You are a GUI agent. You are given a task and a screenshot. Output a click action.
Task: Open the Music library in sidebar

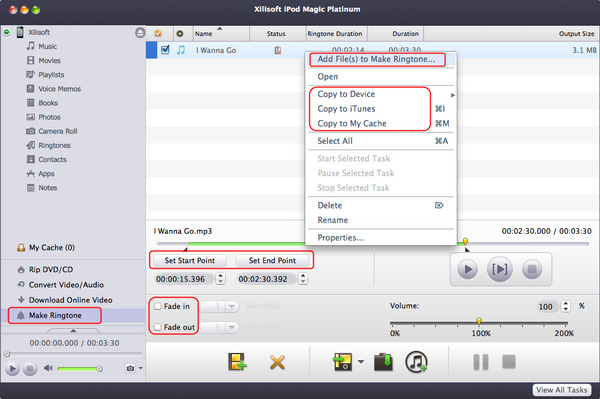tap(42, 46)
